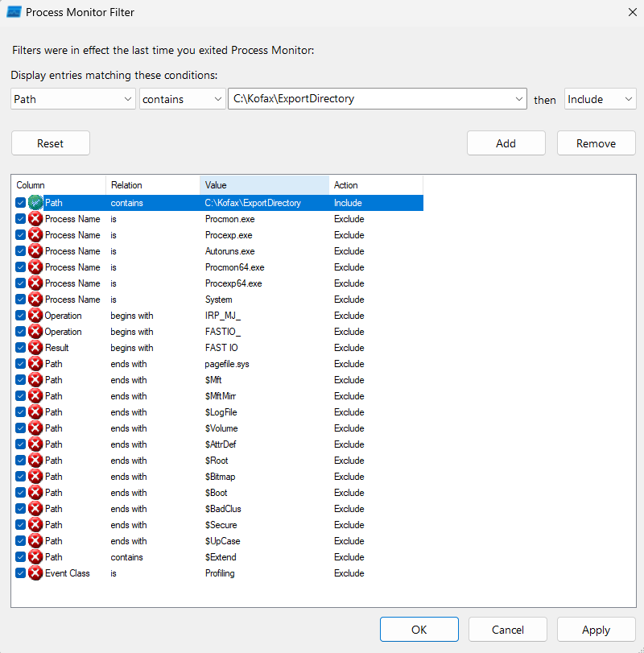Click red exclude icon for IRP_MJ_ operation

[35, 316]
